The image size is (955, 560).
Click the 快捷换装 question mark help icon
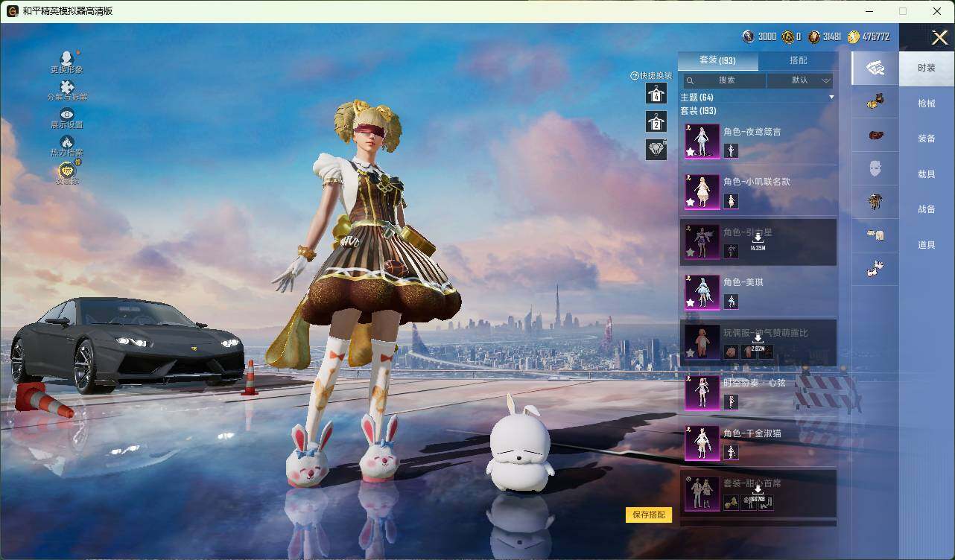tap(635, 76)
